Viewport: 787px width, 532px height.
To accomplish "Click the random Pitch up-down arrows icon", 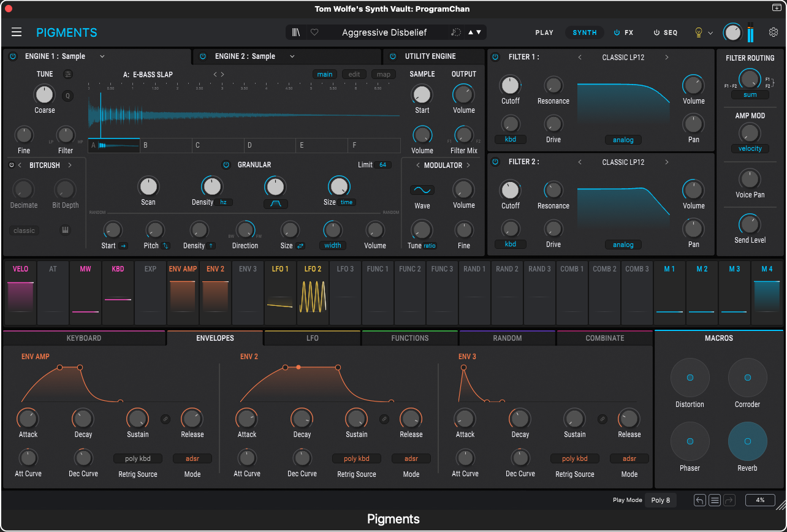I will [x=165, y=246].
